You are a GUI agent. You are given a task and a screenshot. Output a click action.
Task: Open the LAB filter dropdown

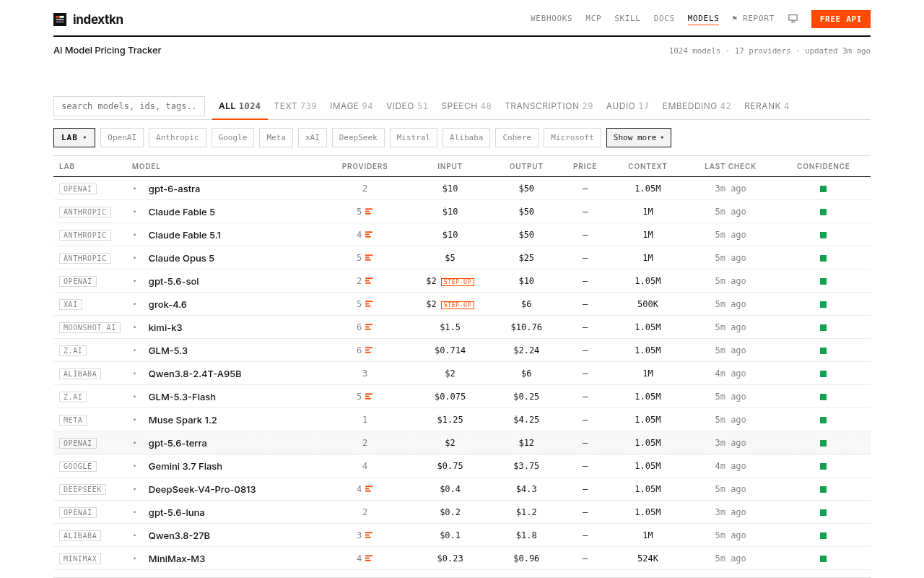(74, 137)
